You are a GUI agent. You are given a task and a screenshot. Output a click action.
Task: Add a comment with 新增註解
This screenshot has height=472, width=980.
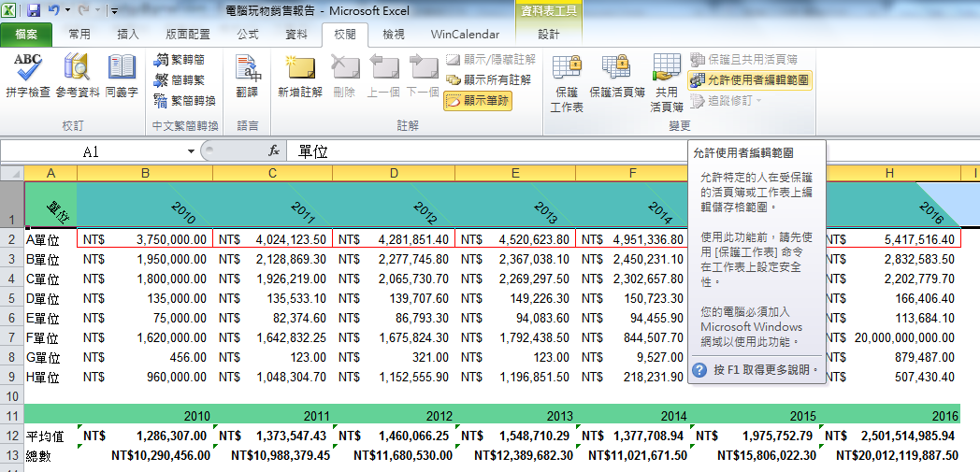(300, 76)
